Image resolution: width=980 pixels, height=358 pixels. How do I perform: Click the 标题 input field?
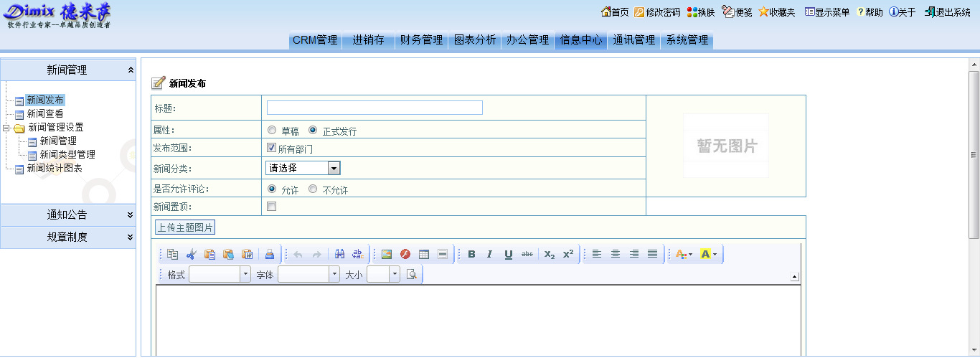click(374, 108)
